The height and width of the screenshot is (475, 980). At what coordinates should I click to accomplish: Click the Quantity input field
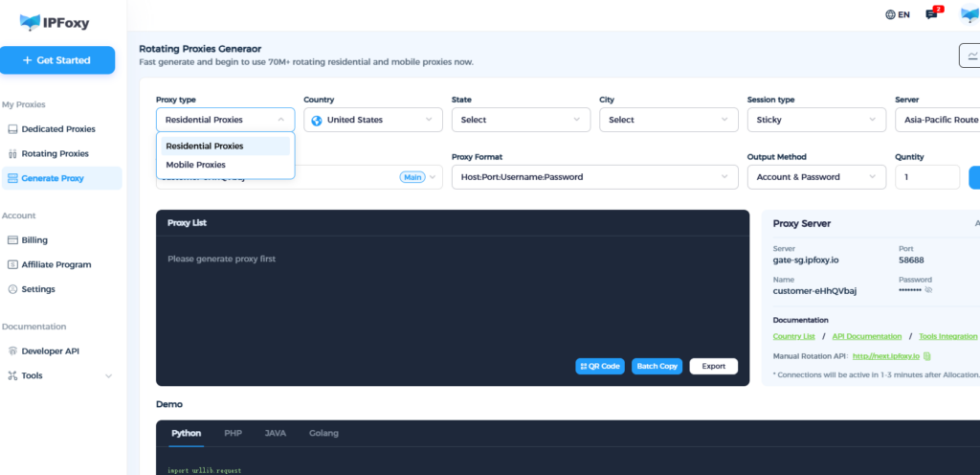pyautogui.click(x=926, y=177)
